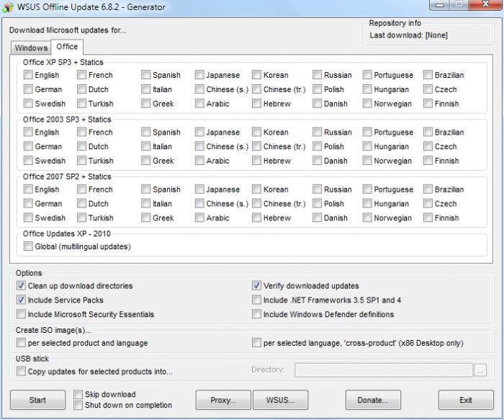The height and width of the screenshot is (420, 504).
Task: Enable Hebrew for Office 2003 SP3
Action: point(257,161)
